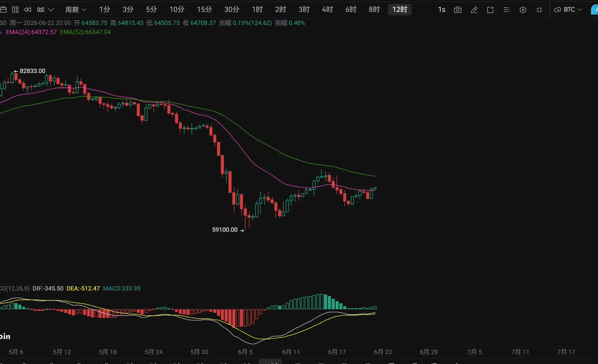
Task: Click the 6月 5 date label
Action: coord(245,352)
